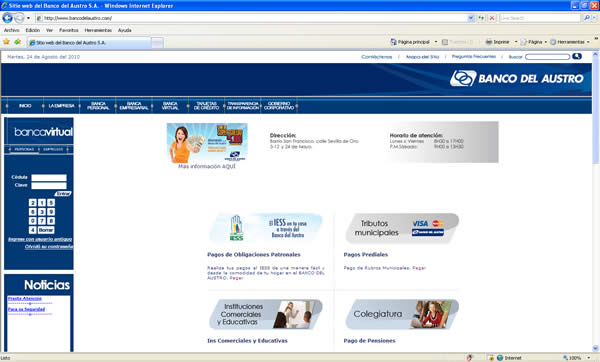
Task: Open the Archivo menu
Action: point(11,30)
